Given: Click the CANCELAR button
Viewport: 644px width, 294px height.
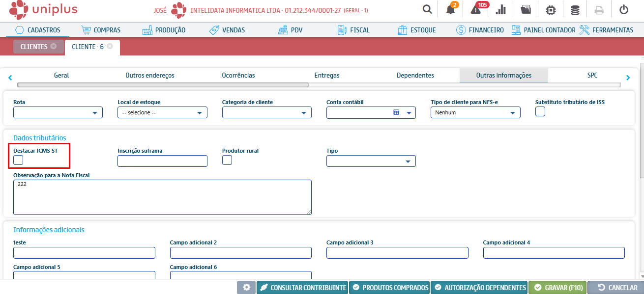Looking at the screenshot, I should point(616,288).
